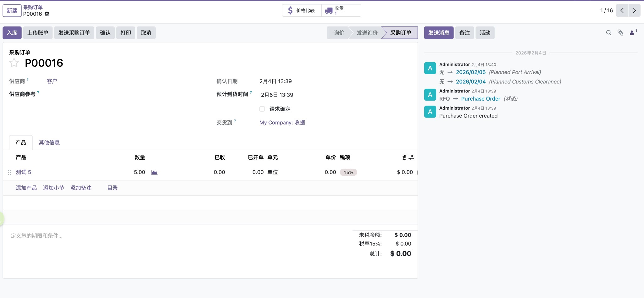Viewport: 644px width, 298px height.
Task: Go to previous record with left arrow
Action: click(622, 10)
